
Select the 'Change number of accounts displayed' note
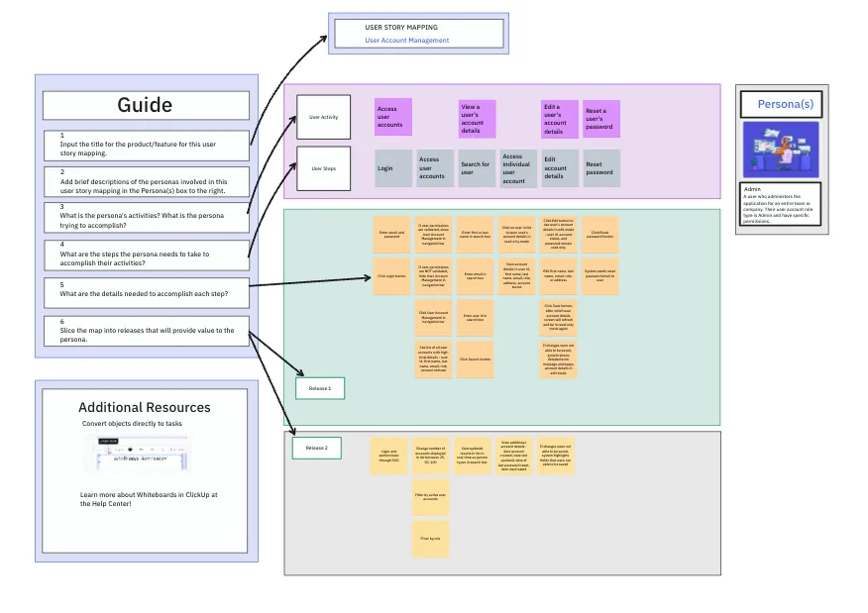coord(431,456)
